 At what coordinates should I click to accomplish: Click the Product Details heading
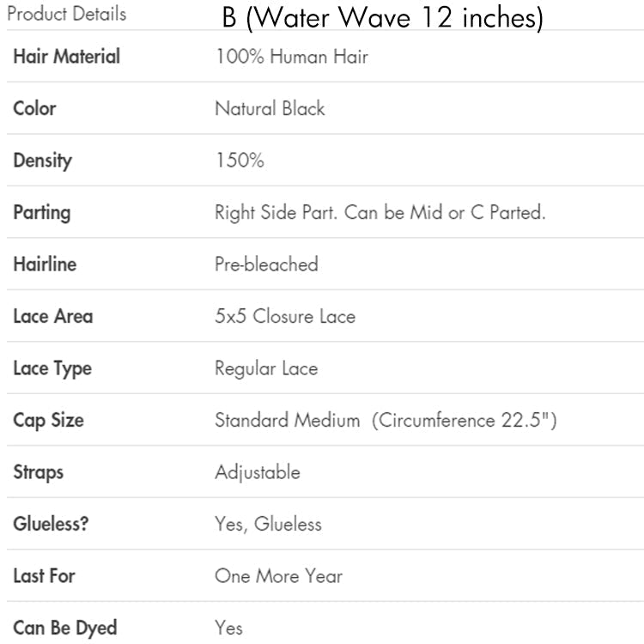(x=66, y=14)
